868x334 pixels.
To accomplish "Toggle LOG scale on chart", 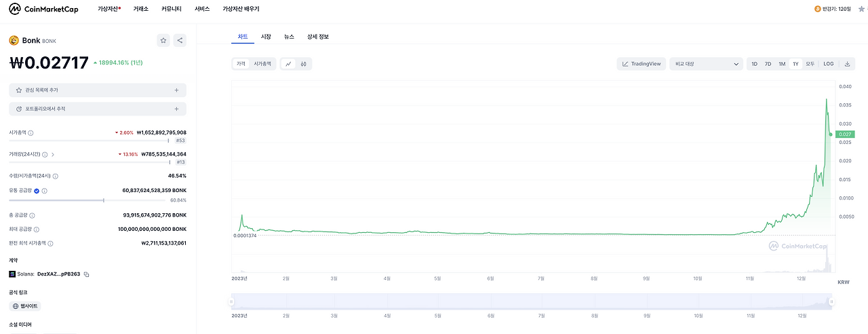I will click(x=829, y=64).
